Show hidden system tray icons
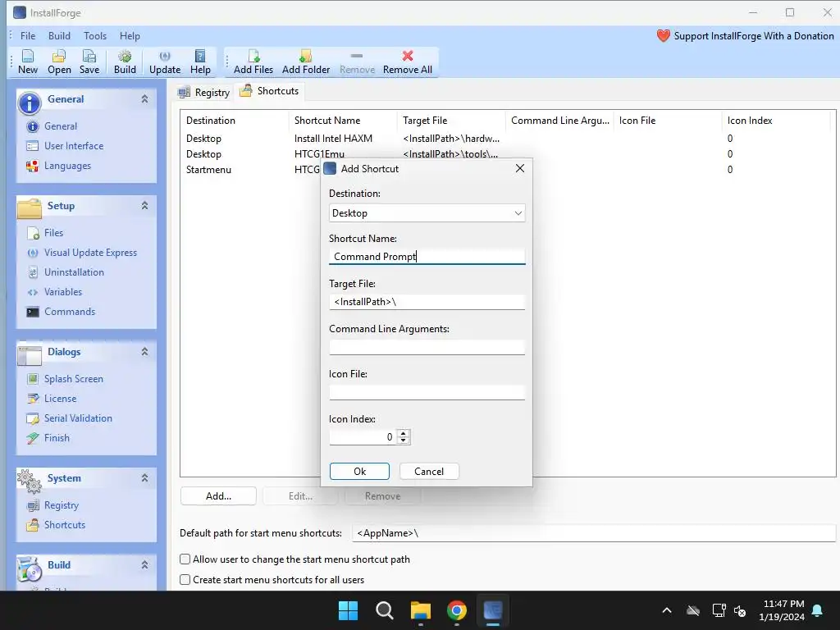The height and width of the screenshot is (630, 840). 667,610
